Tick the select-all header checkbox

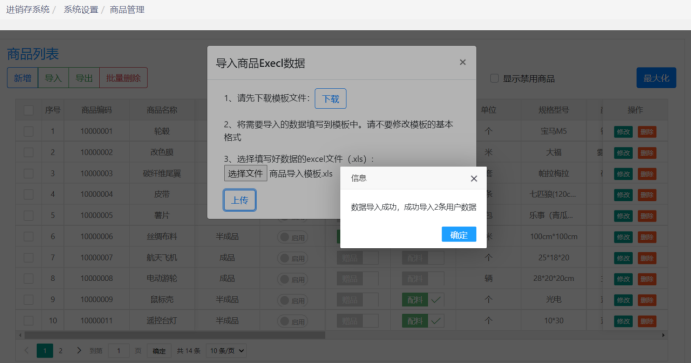pyautogui.click(x=29, y=110)
